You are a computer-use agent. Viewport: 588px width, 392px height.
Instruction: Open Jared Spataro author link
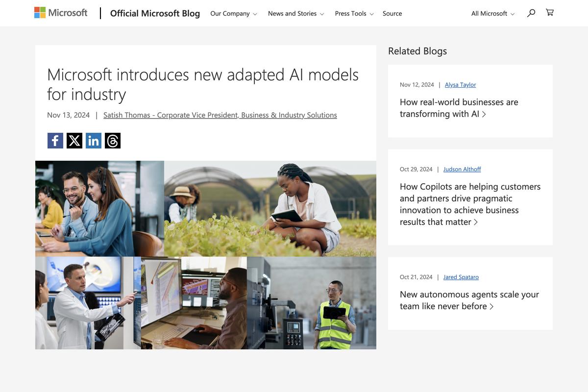(x=461, y=277)
